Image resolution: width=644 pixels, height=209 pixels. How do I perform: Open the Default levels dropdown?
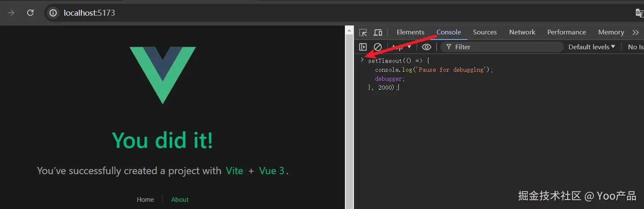(591, 47)
